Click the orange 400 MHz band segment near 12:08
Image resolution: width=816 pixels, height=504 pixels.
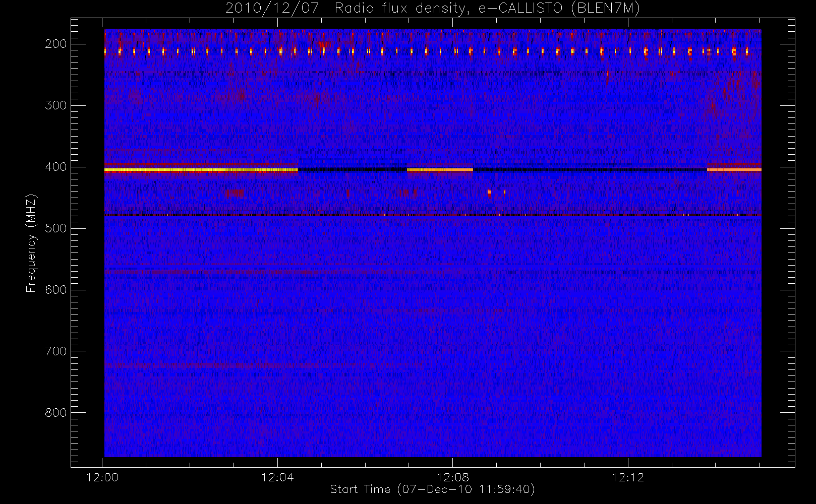440,170
